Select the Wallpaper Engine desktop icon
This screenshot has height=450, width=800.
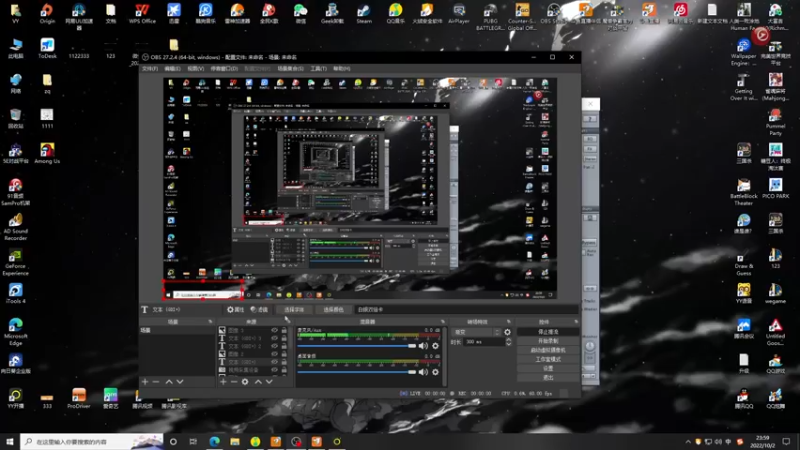(x=743, y=52)
